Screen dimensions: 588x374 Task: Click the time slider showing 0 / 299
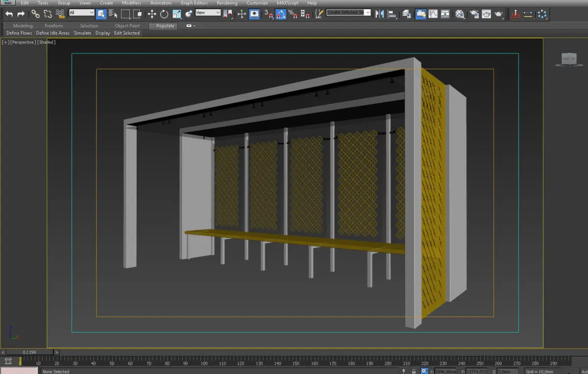[x=29, y=352]
